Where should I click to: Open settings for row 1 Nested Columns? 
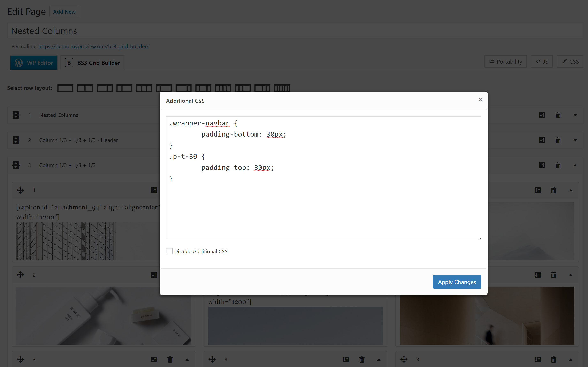click(x=542, y=115)
